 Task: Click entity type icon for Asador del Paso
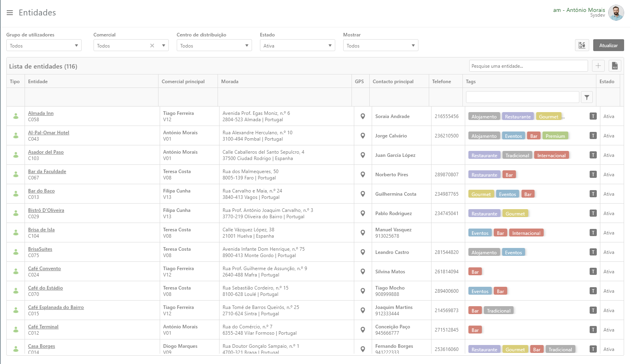pos(16,155)
